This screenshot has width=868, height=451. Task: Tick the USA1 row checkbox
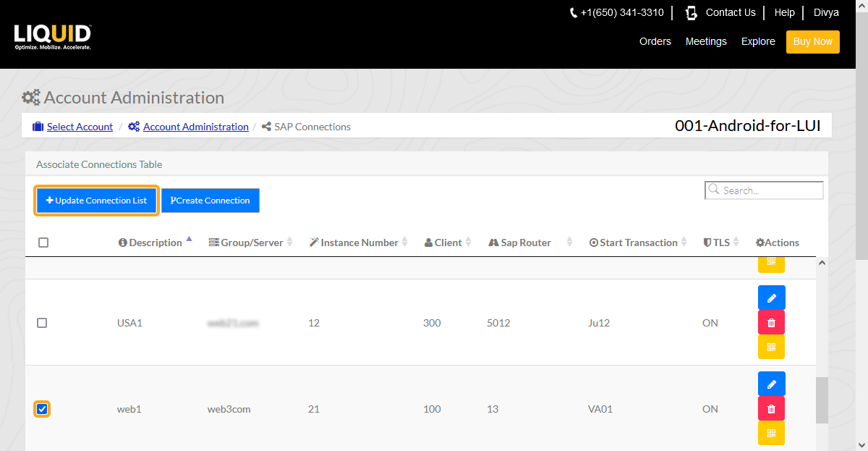(x=42, y=323)
